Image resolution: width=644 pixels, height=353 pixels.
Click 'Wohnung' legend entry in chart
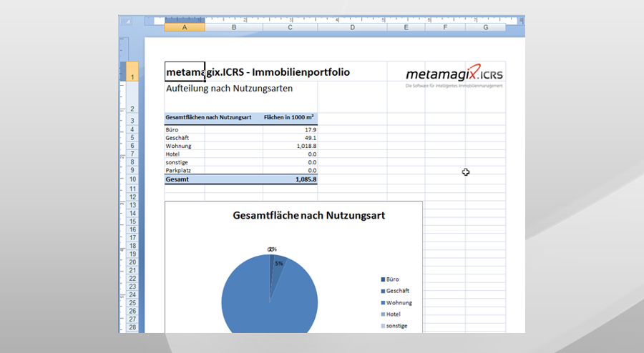pyautogui.click(x=396, y=302)
